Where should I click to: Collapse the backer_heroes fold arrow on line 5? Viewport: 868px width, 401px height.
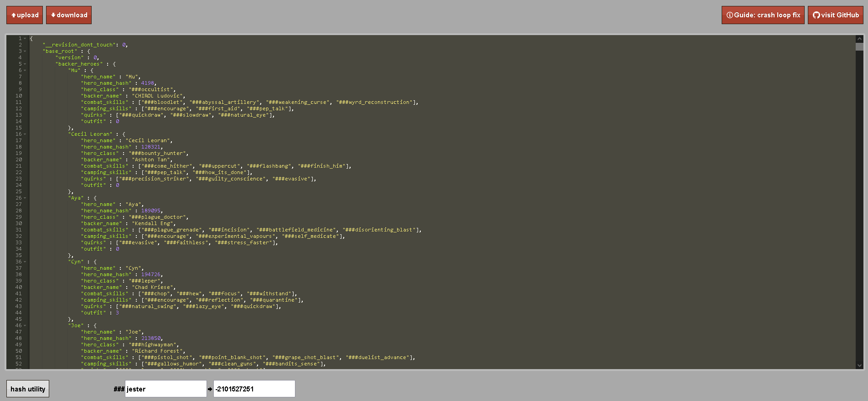pyautogui.click(x=25, y=64)
